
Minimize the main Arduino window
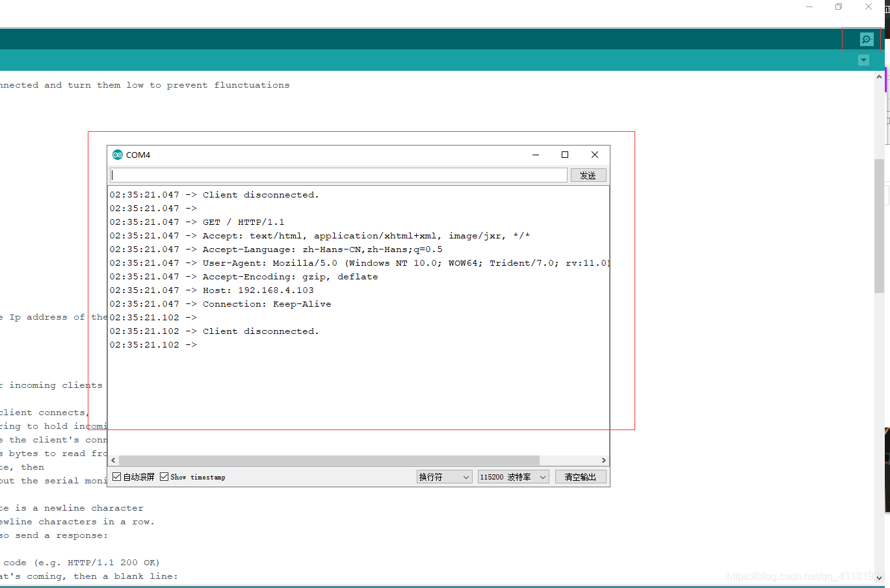tap(809, 6)
